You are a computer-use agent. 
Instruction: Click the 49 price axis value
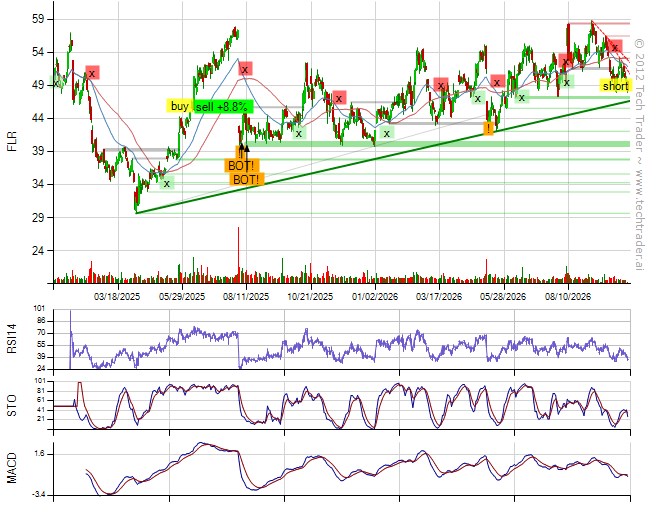tap(37, 85)
